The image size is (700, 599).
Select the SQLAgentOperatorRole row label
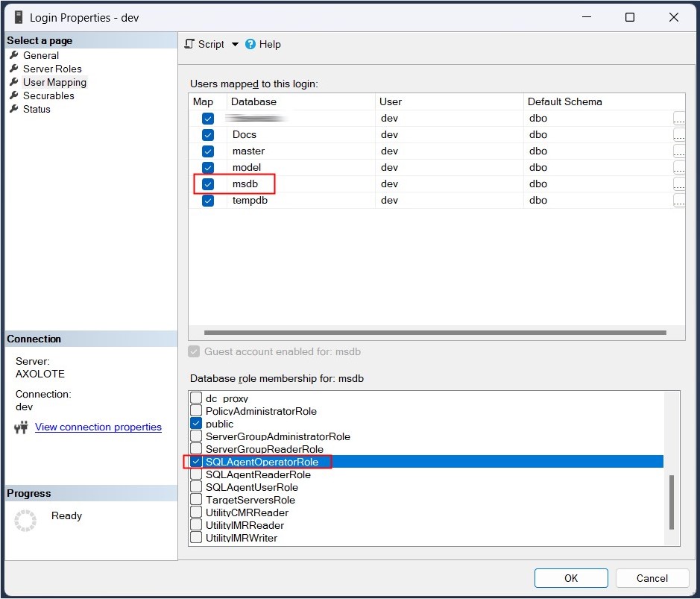[262, 462]
